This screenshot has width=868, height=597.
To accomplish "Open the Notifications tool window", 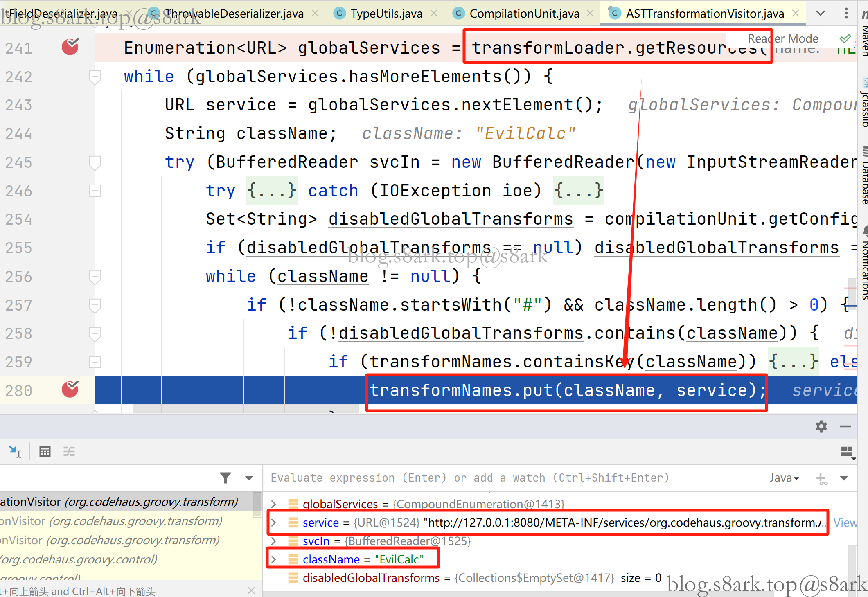I will 863,264.
